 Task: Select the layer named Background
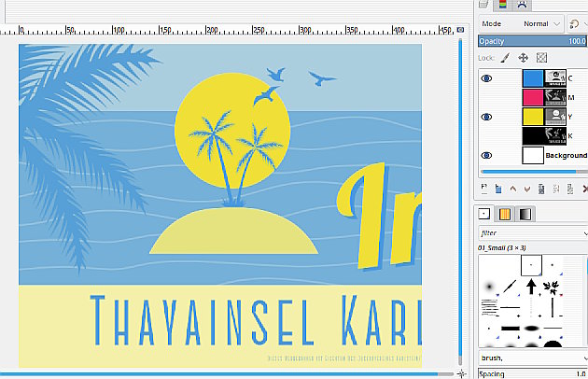click(x=567, y=155)
